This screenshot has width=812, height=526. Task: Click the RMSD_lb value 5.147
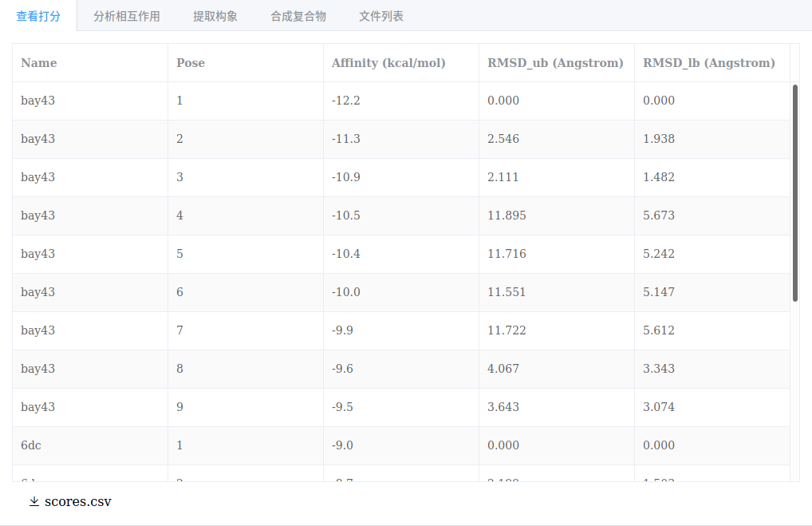coord(659,292)
